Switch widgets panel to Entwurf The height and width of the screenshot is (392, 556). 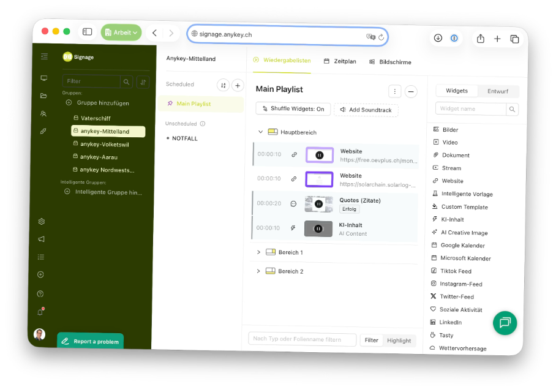pos(497,91)
